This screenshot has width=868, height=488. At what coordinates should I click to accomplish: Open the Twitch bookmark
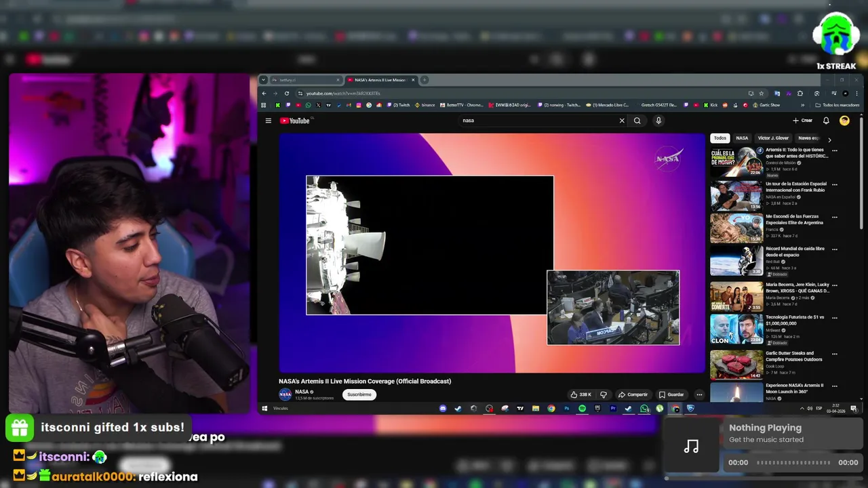click(x=399, y=105)
